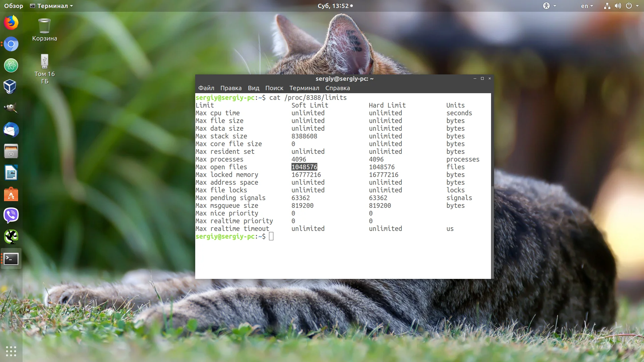Open GIMP from the dock
This screenshot has width=644, height=362.
point(11,108)
